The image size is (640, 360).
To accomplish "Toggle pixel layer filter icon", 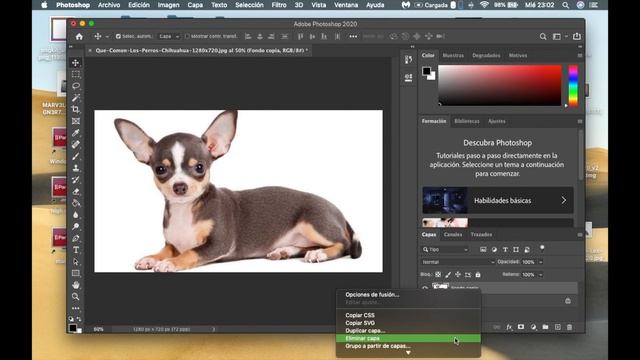I will 483,249.
